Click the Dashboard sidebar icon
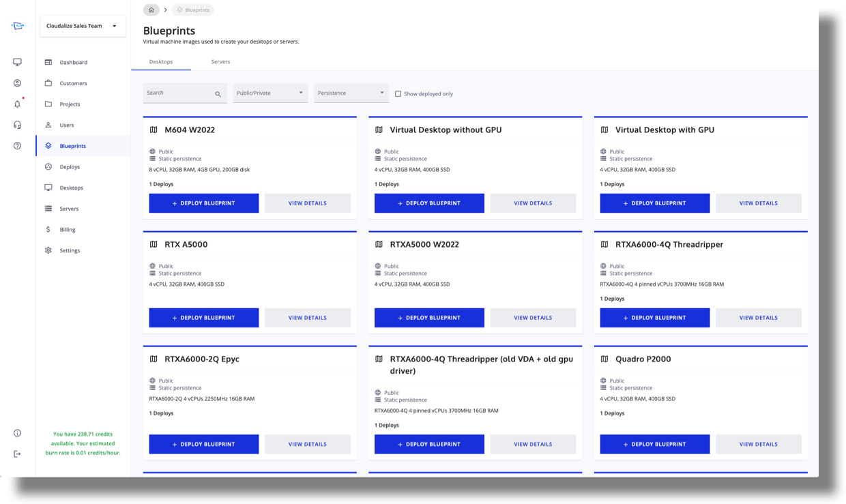Viewport: 846px width, 504px height. coord(48,62)
